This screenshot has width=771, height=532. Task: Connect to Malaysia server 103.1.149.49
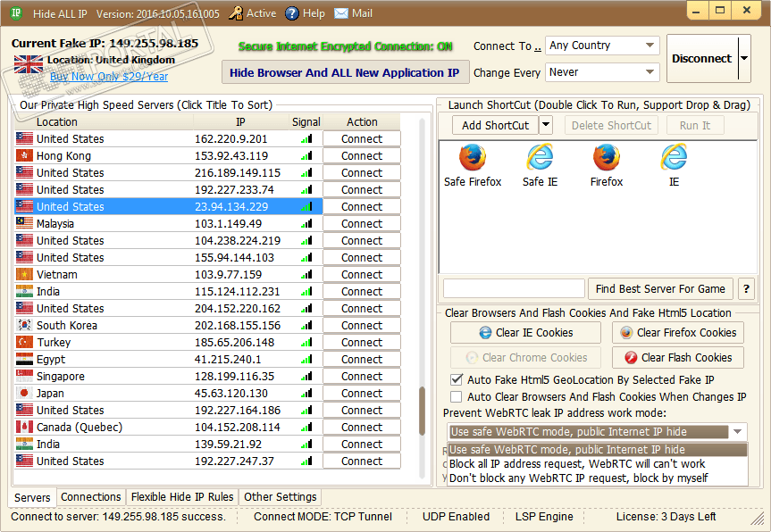[362, 223]
